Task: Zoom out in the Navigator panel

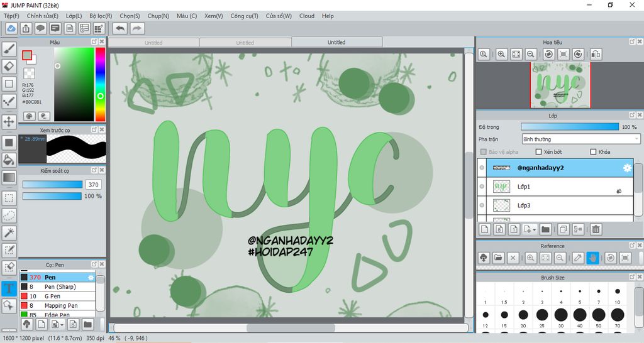Action: click(531, 54)
